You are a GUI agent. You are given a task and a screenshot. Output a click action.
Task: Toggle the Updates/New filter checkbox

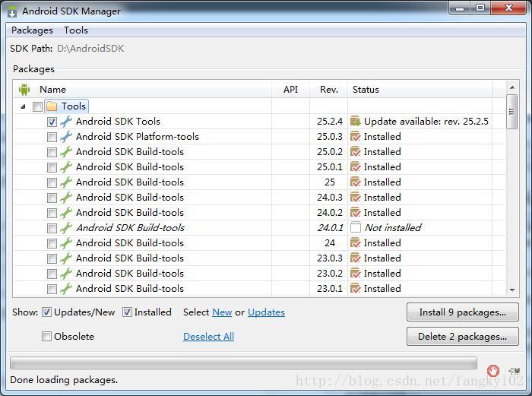coord(47,312)
